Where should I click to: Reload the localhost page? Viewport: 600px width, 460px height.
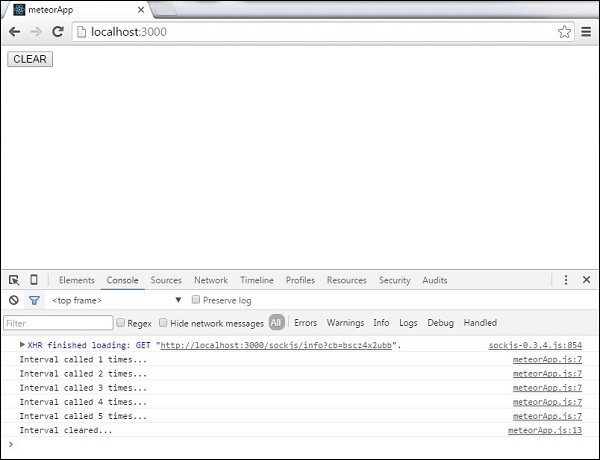(x=58, y=32)
